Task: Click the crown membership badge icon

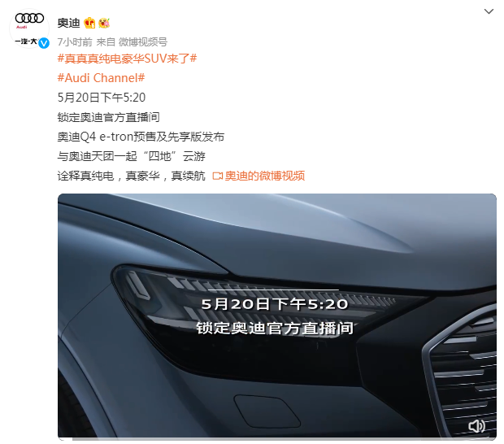Action: pyautogui.click(x=89, y=23)
